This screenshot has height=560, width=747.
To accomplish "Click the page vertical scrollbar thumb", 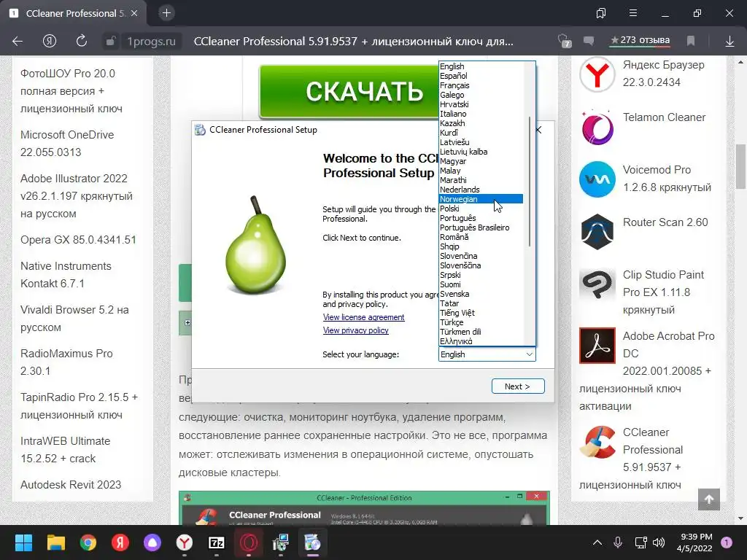I will [x=740, y=166].
